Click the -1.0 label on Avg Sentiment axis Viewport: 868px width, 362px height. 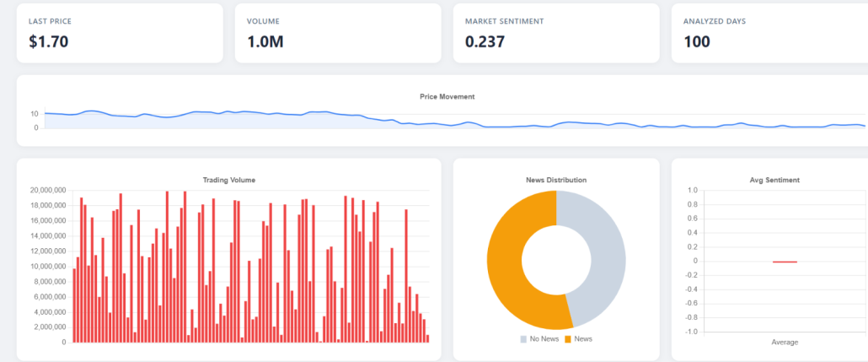tap(691, 332)
